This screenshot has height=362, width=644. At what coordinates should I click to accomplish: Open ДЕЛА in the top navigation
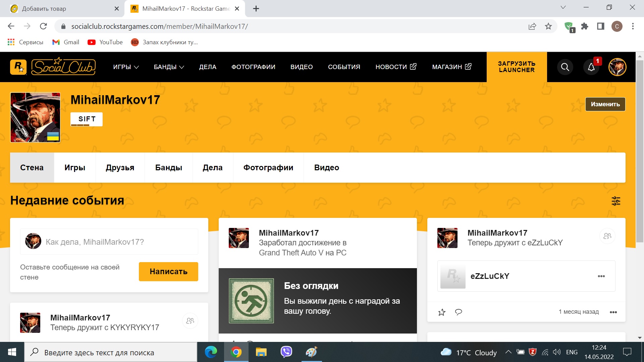pos(208,67)
